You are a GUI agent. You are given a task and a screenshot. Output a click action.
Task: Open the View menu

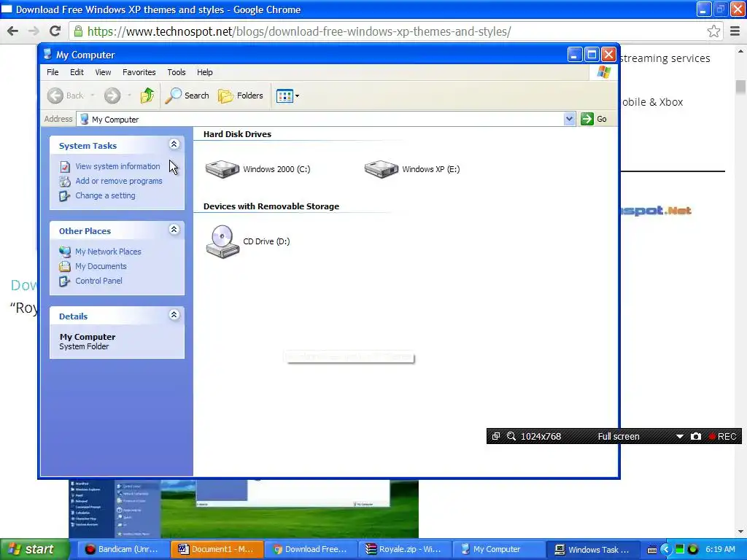[x=103, y=72]
